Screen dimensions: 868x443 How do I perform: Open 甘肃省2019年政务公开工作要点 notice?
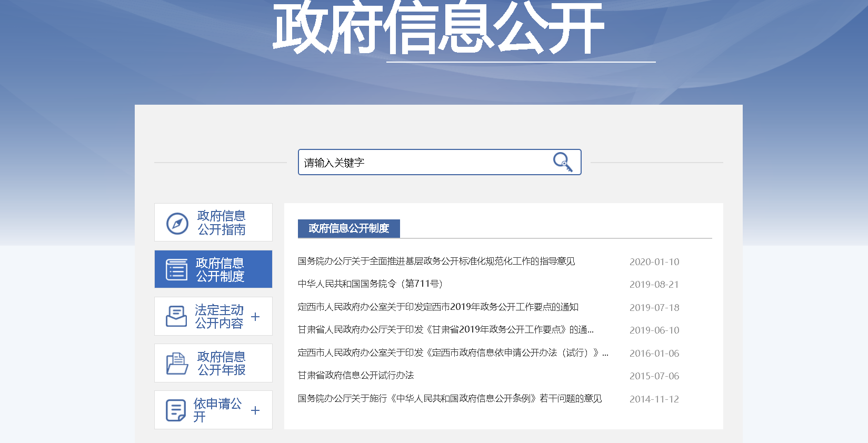(x=445, y=330)
